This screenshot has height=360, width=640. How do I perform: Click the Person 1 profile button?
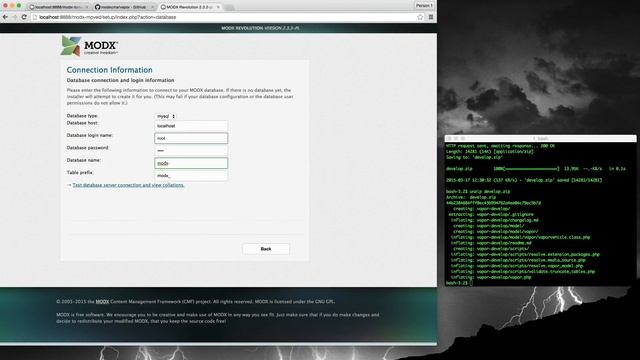click(424, 6)
